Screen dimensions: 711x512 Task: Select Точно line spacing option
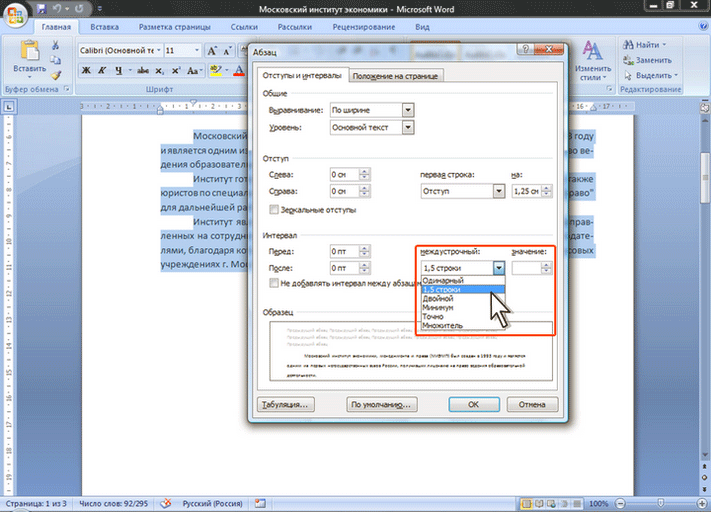[x=463, y=317]
